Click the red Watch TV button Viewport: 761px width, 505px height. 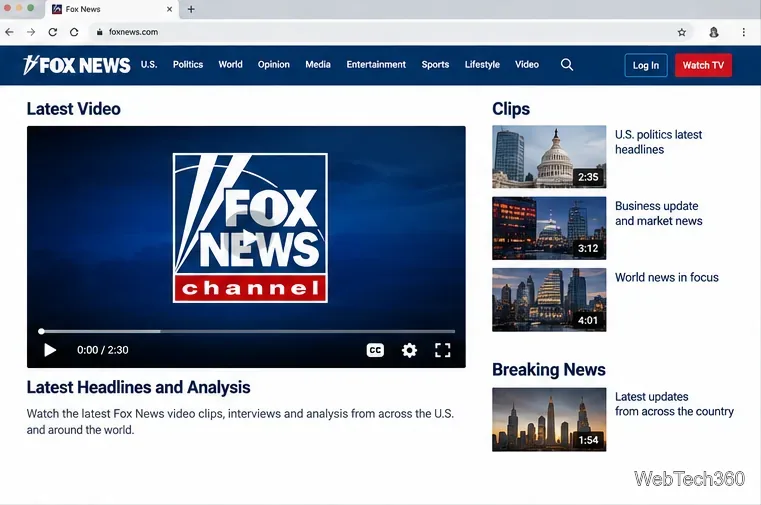703,65
